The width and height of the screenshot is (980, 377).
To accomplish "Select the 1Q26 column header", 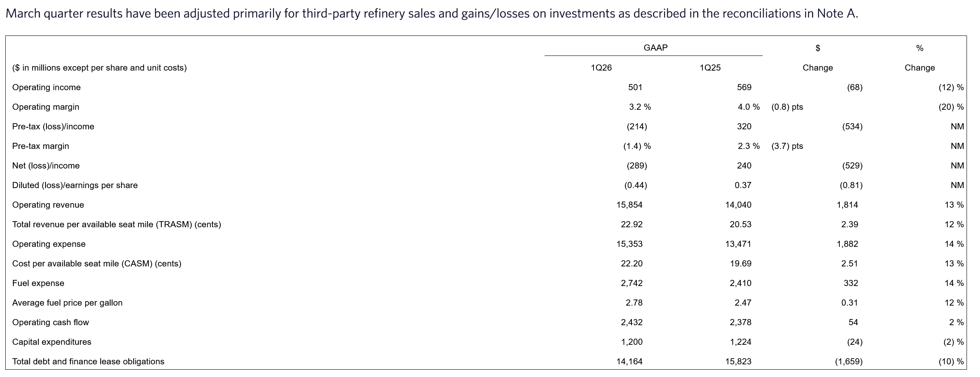I will pyautogui.click(x=601, y=68).
